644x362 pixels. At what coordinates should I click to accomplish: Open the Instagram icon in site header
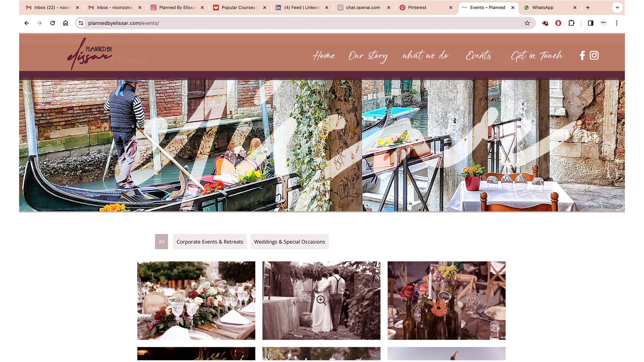594,55
